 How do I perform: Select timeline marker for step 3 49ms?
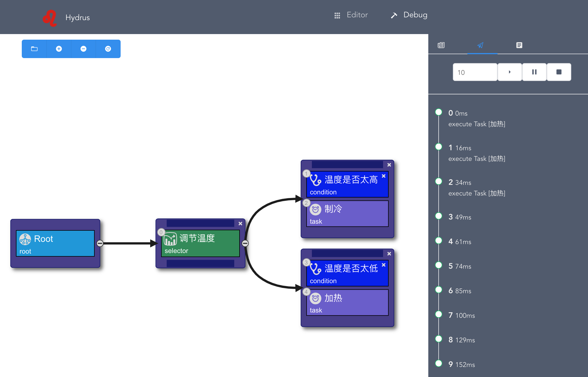click(439, 216)
